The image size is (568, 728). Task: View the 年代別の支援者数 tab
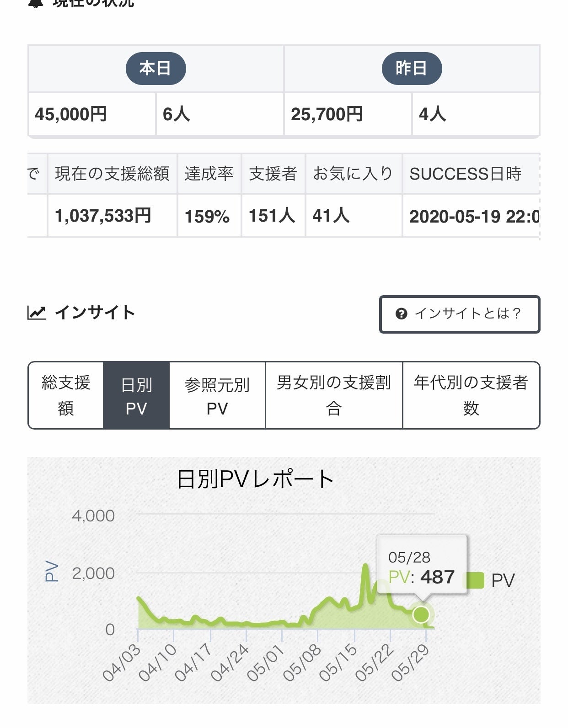point(471,395)
